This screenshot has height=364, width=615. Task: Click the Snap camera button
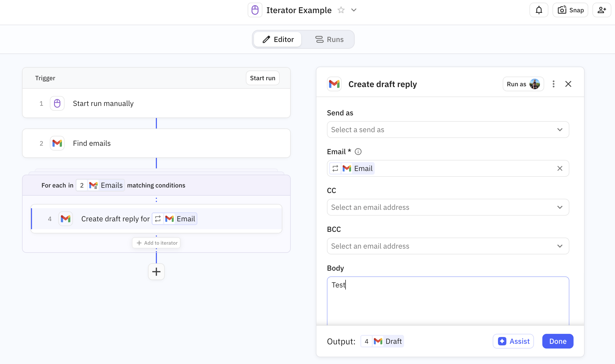pos(570,10)
